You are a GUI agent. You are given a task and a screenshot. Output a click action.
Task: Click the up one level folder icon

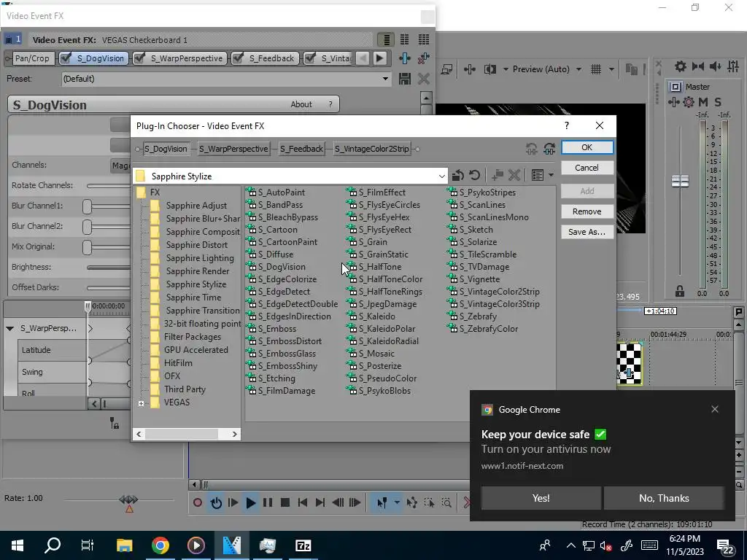pos(458,175)
